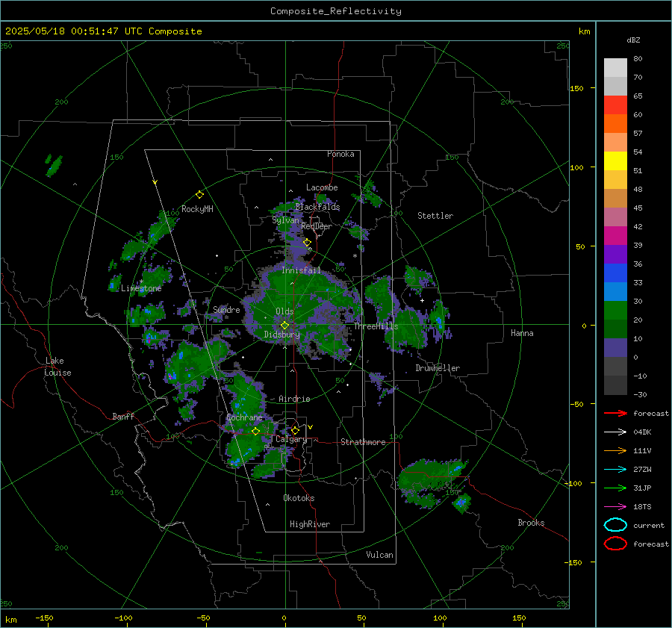Click the Airdrie city label

(294, 399)
